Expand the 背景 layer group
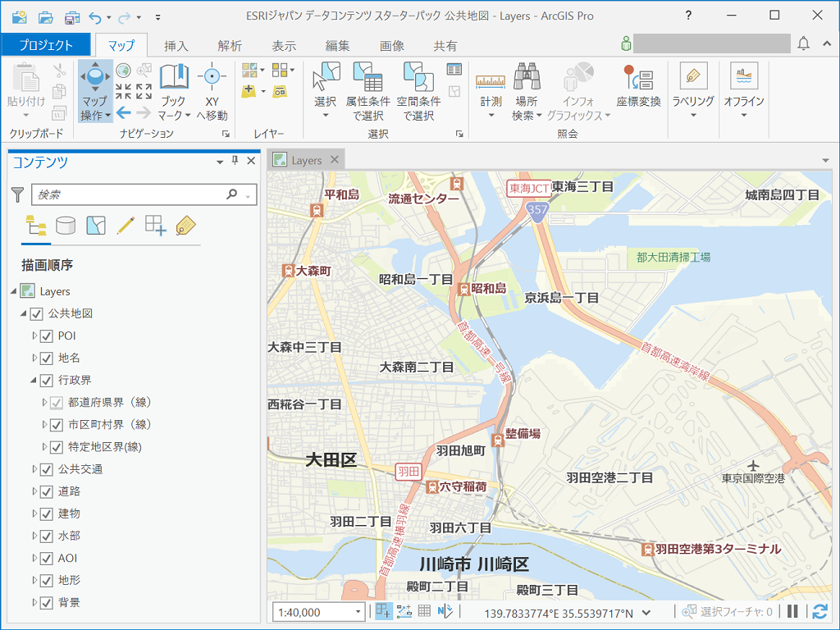 click(34, 602)
